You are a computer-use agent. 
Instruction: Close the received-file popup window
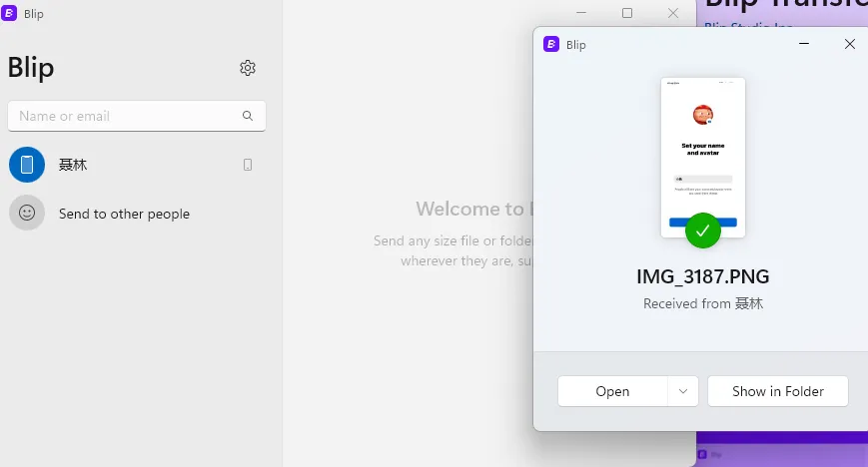click(850, 44)
